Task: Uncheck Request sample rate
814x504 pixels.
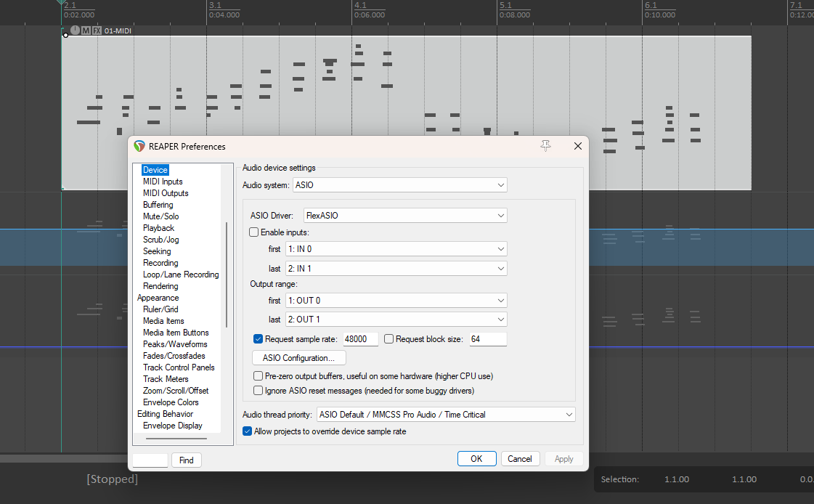Action: tap(258, 338)
